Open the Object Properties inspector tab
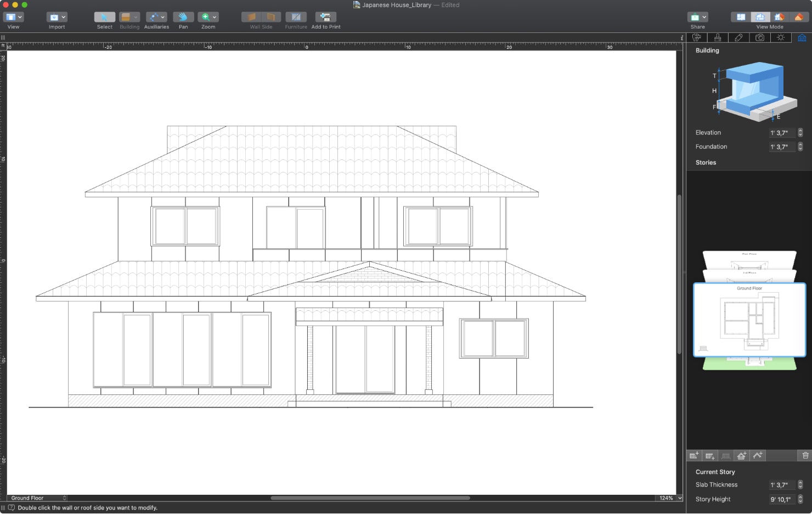 pyautogui.click(x=697, y=37)
